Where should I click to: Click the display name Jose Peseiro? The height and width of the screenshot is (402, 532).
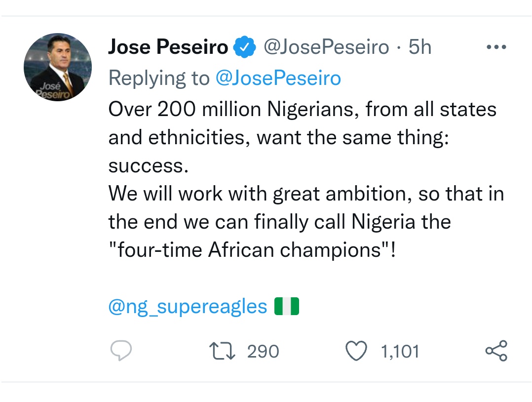pyautogui.click(x=168, y=47)
